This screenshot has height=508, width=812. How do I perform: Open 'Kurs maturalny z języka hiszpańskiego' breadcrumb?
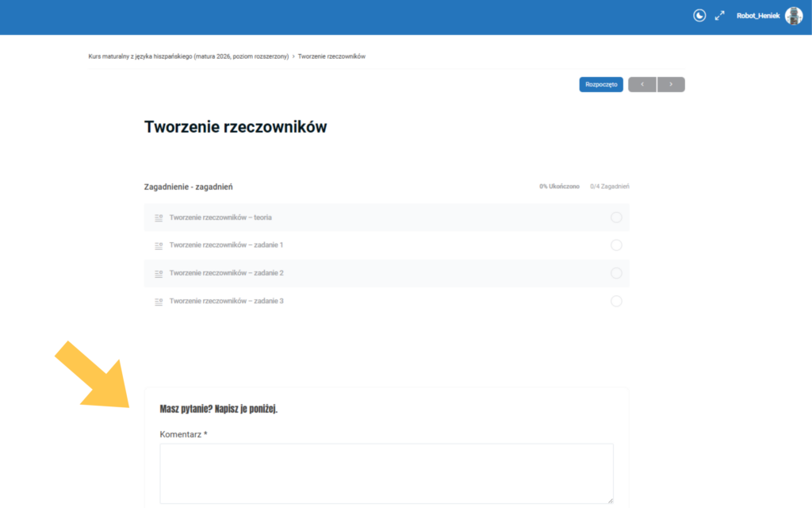[188, 57]
